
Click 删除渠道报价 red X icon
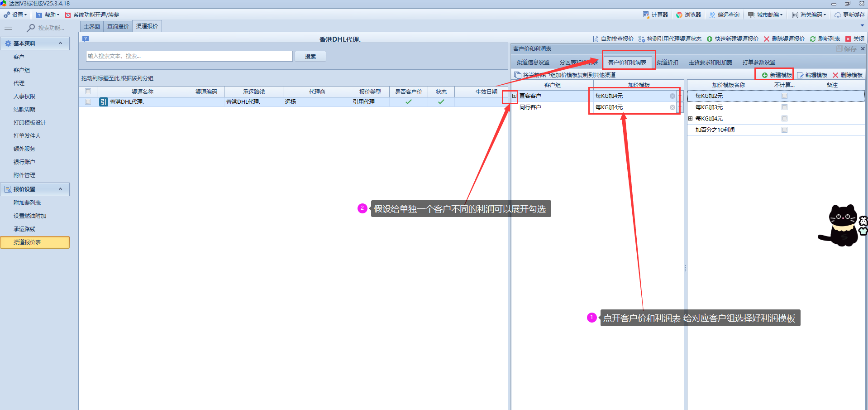coord(767,39)
